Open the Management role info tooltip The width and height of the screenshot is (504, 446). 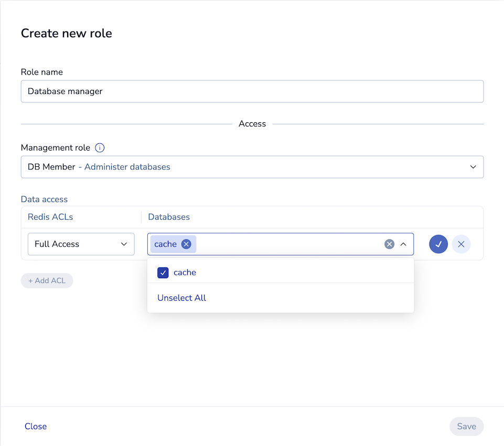point(100,147)
